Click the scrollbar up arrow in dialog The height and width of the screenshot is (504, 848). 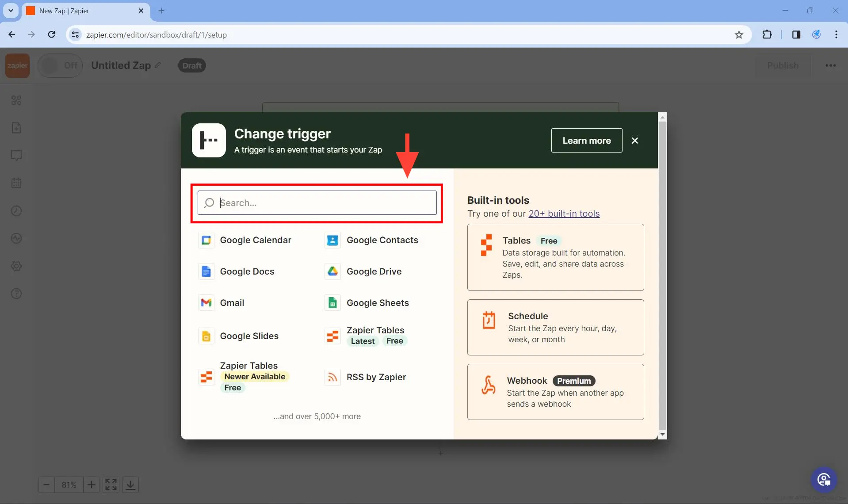click(x=662, y=117)
